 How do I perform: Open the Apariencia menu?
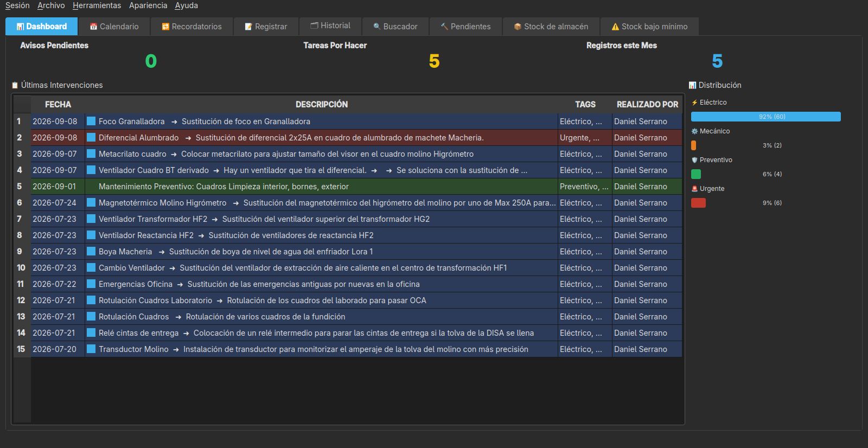click(148, 5)
